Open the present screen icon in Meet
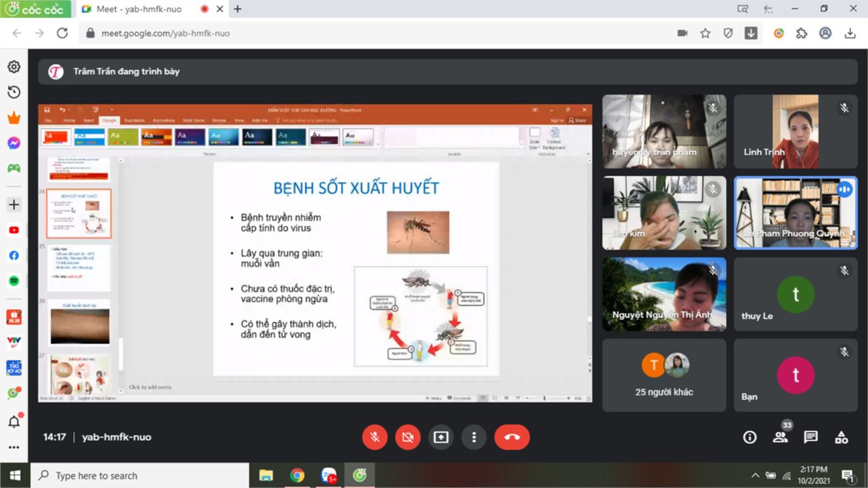The width and height of the screenshot is (868, 488). pos(440,437)
